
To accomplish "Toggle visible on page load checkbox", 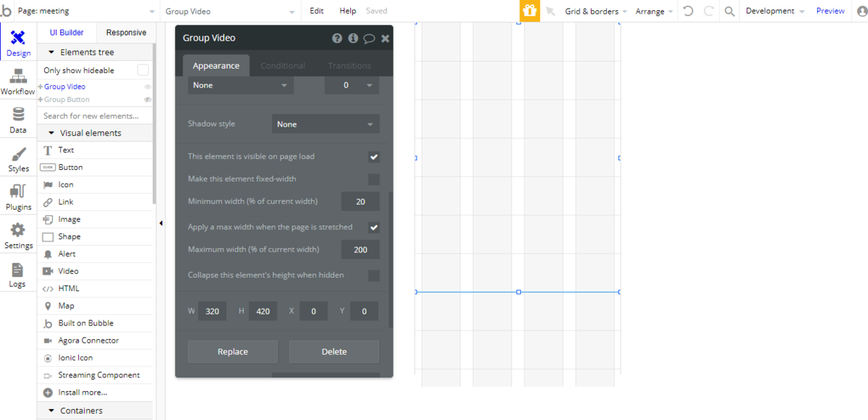I will (374, 157).
